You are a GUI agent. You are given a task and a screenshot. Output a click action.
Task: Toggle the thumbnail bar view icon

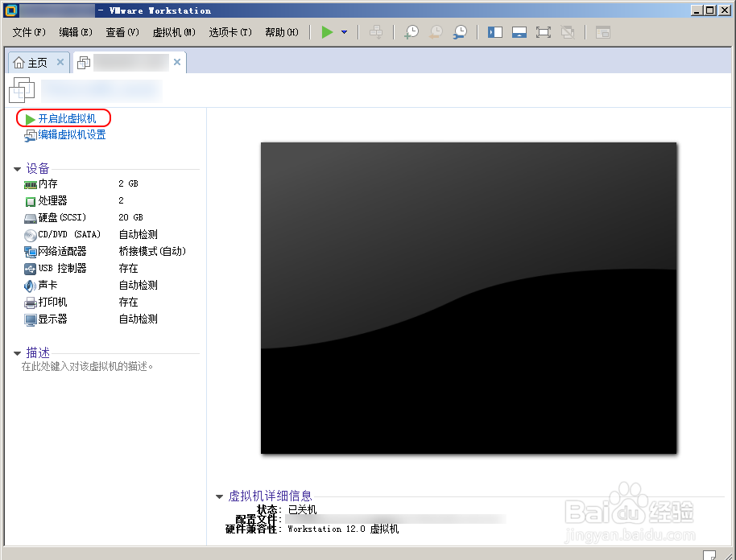point(519,32)
